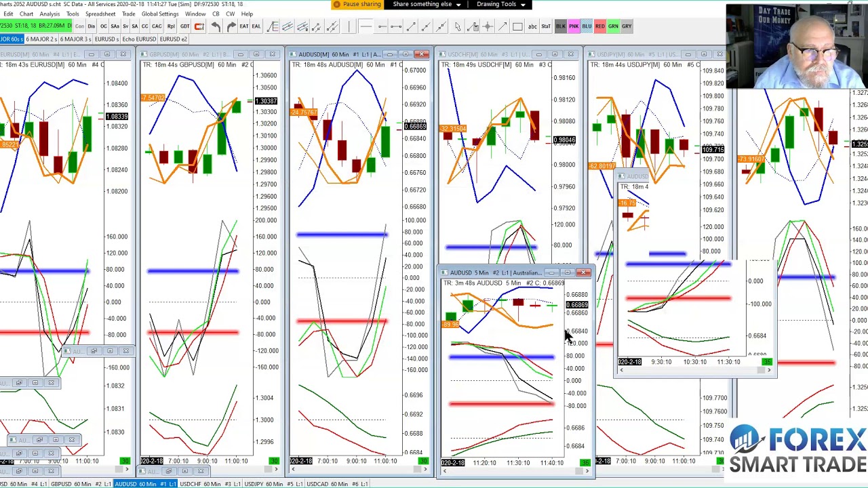Select the USDCAD 60 Min #6 bottom tab
The image size is (868, 488).
tap(337, 484)
